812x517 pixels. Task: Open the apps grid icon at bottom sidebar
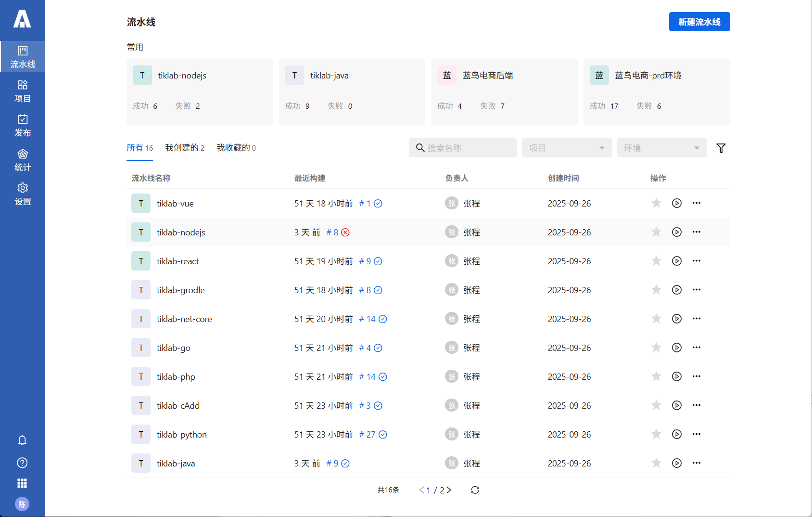(22, 483)
